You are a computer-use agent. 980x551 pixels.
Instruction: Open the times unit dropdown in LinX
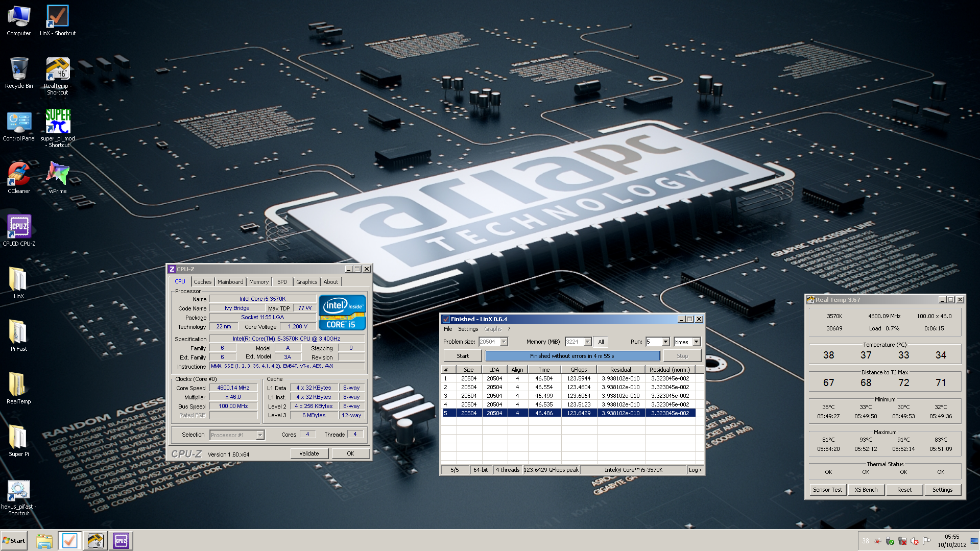coord(696,342)
